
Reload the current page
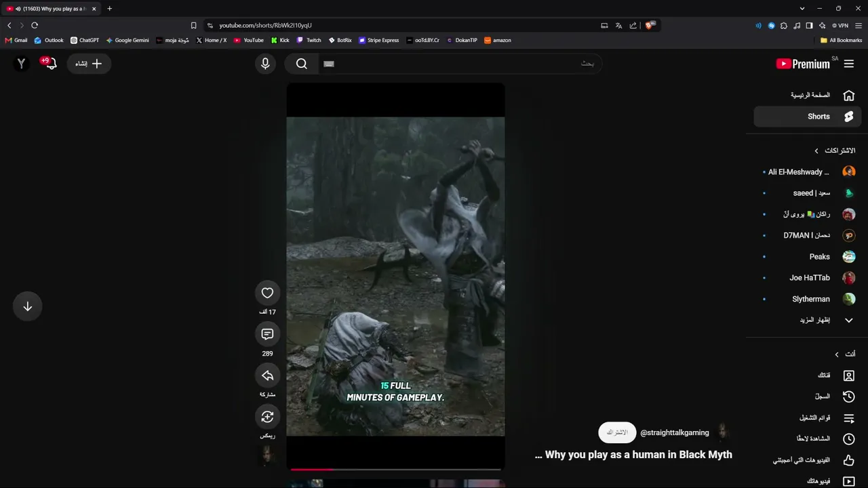pyautogui.click(x=35, y=25)
